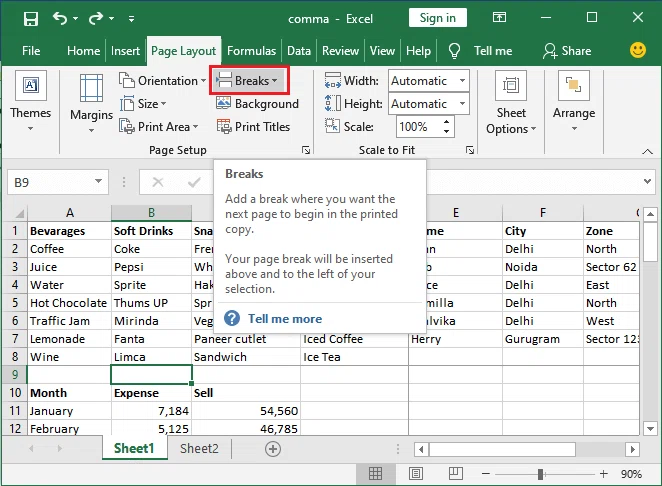Image resolution: width=662 pixels, height=486 pixels.
Task: Open the Data tab
Action: click(299, 51)
